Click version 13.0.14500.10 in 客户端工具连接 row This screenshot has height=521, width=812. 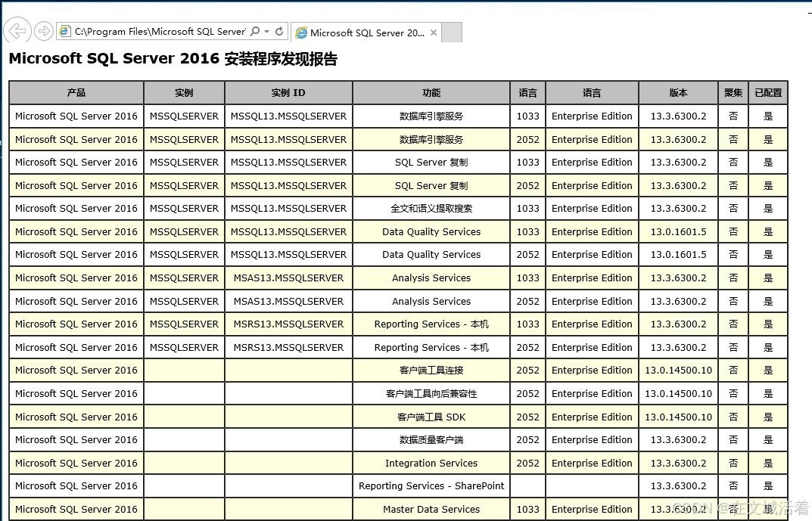pos(678,371)
